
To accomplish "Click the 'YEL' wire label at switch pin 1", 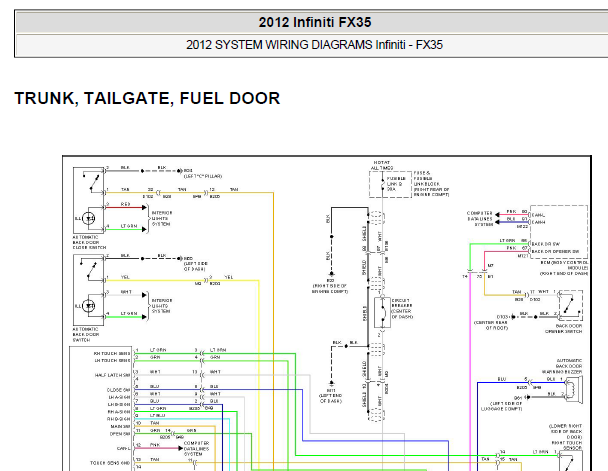I will 125,277.
